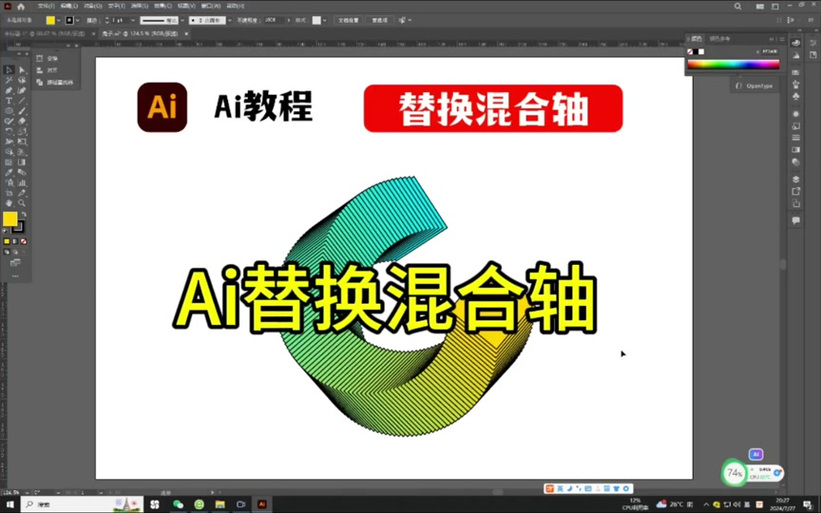Select the Selection tool (black arrow)
This screenshot has height=513, width=821.
coord(9,70)
